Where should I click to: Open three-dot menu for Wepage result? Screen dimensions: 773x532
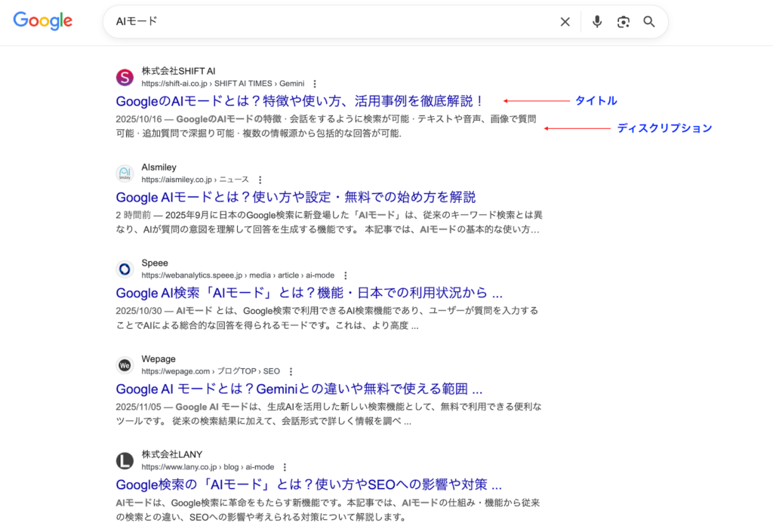point(291,372)
